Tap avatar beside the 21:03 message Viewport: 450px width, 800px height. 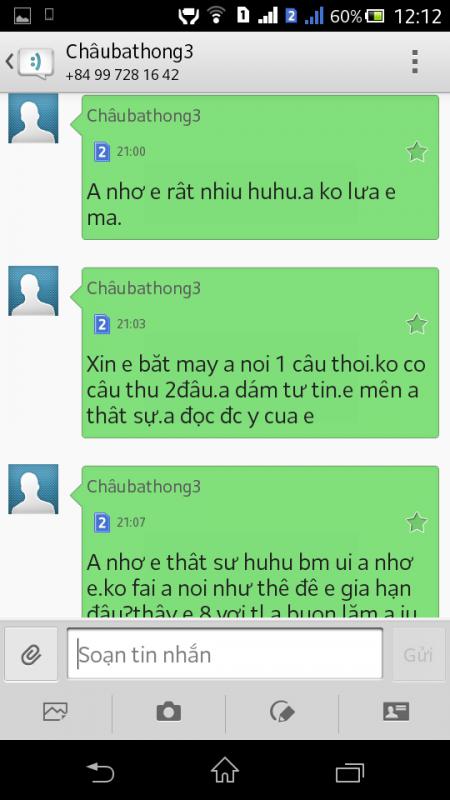point(33,291)
